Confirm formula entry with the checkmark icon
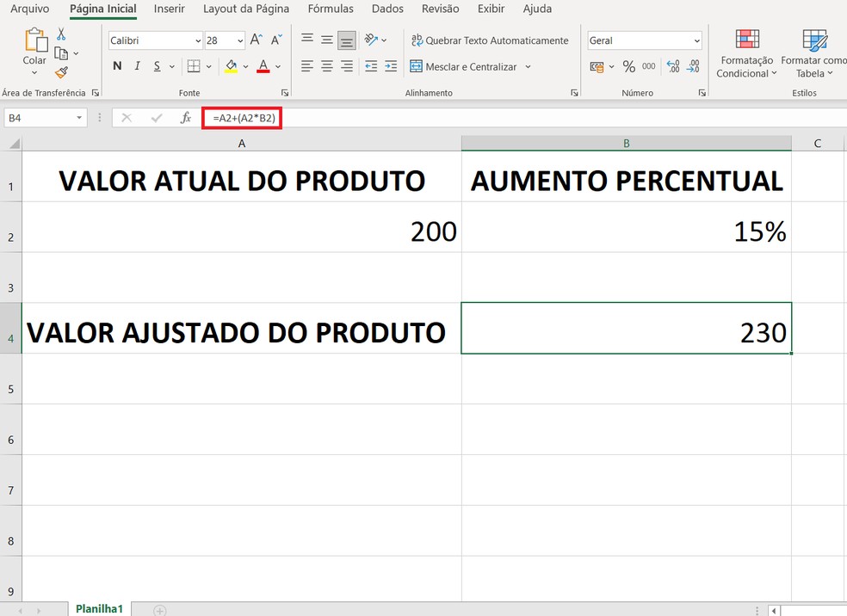847x616 pixels. point(157,118)
